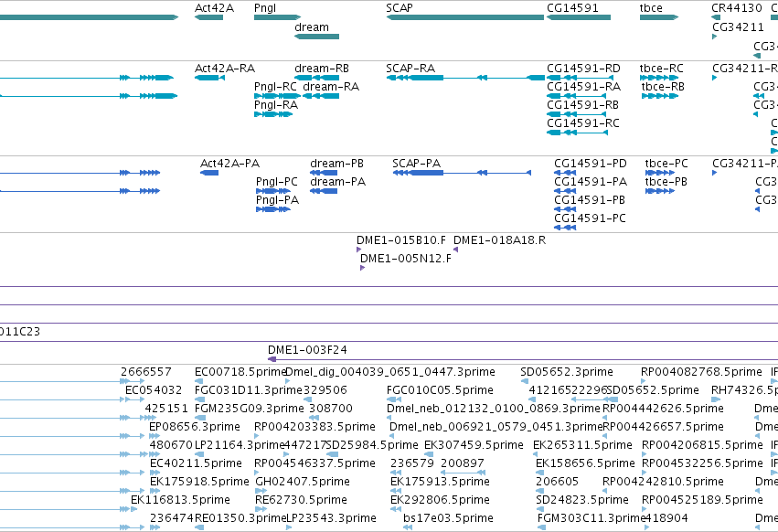The height and width of the screenshot is (532, 778).
Task: Click the Pngl-PA protein feature
Action: pos(273,209)
